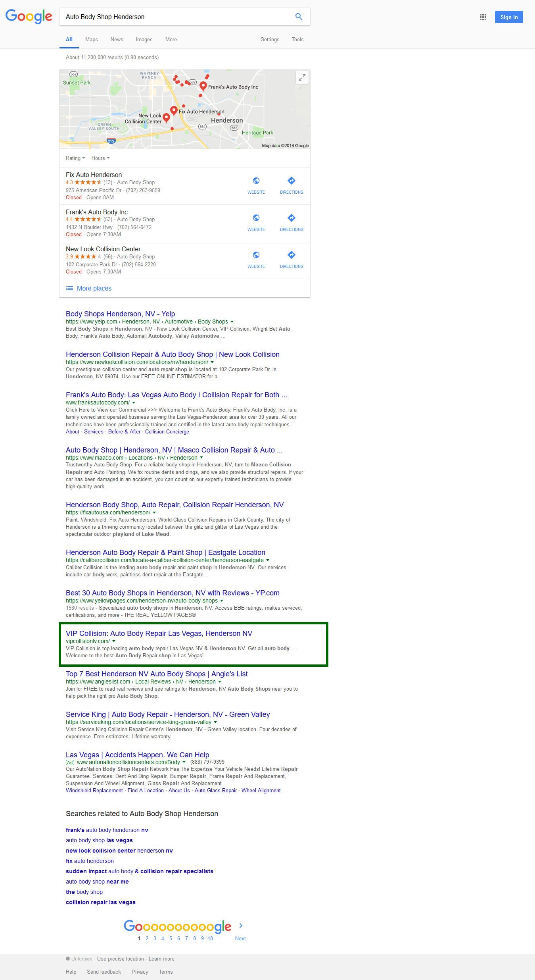The image size is (535, 980).
Task: Select related search 'auto body shop near me'
Action: click(97, 882)
